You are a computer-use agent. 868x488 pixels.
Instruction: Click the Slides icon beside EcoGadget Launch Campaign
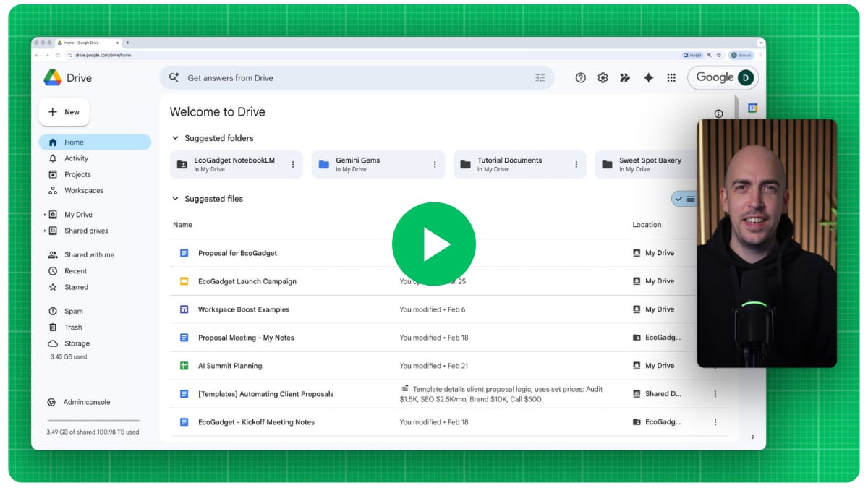click(184, 281)
